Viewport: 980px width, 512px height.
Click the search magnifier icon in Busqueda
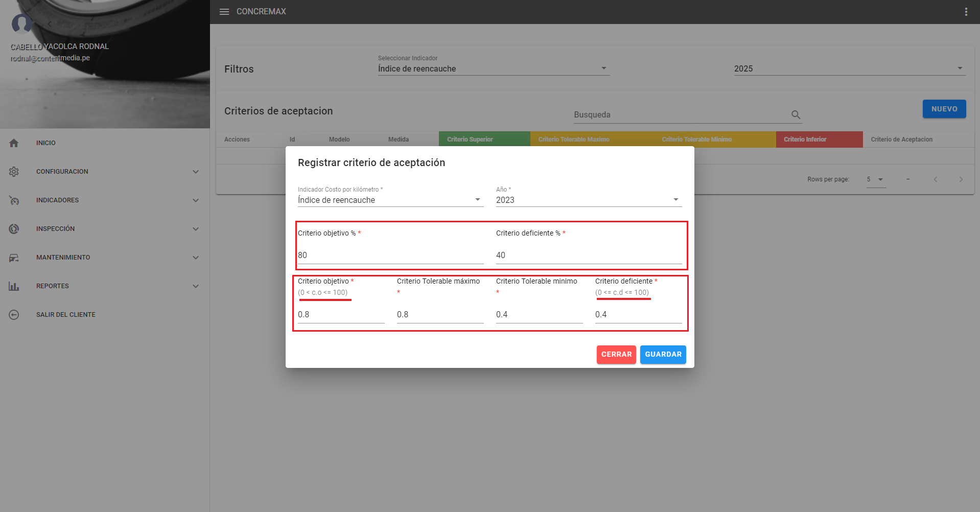point(796,115)
